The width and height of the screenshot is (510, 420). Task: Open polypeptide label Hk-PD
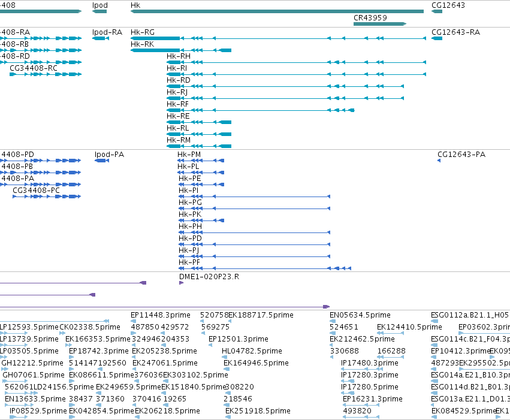(x=190, y=238)
